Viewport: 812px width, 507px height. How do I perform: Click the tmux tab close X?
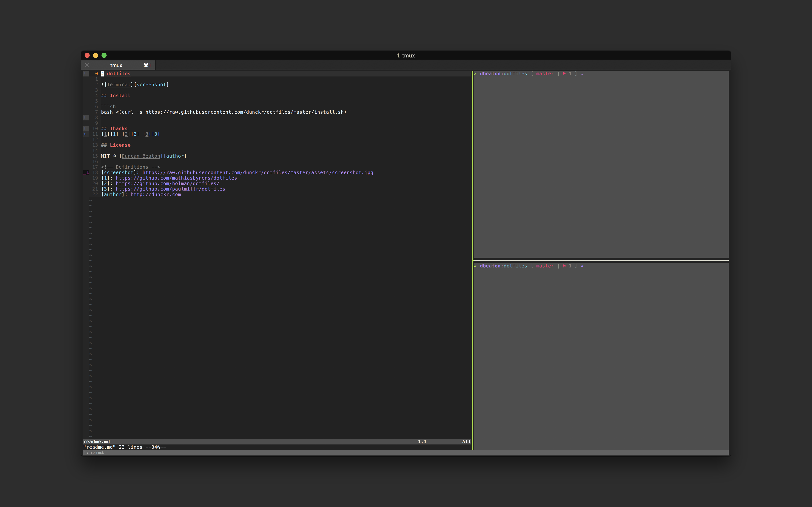click(x=87, y=65)
